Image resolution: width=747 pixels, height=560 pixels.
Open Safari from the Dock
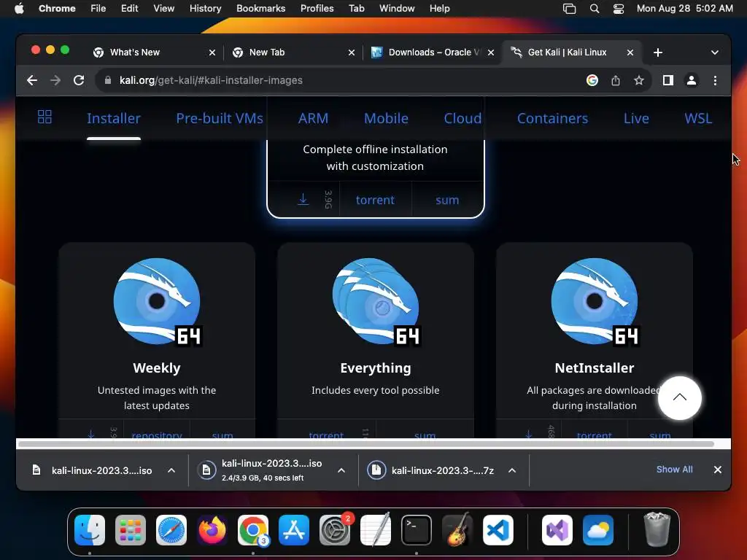click(x=171, y=530)
